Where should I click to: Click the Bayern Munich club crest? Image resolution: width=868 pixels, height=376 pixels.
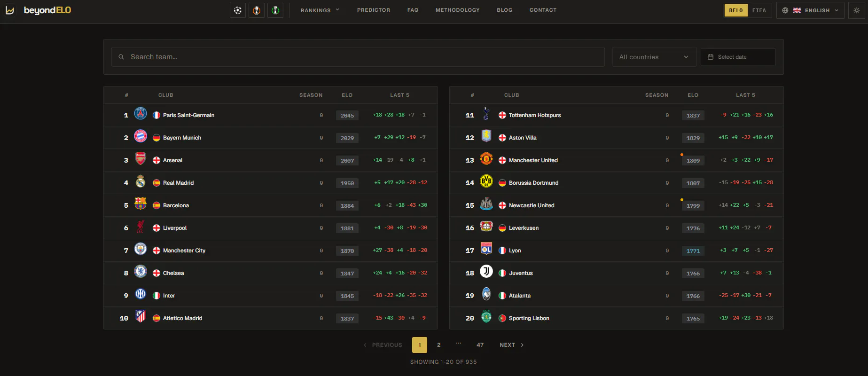(141, 136)
